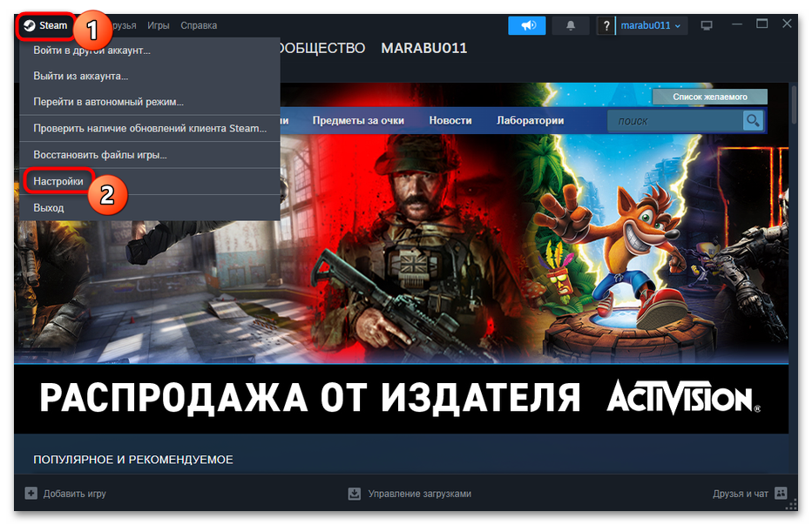Click the search magnifier in the store
This screenshot has width=812, height=525.
point(752,121)
